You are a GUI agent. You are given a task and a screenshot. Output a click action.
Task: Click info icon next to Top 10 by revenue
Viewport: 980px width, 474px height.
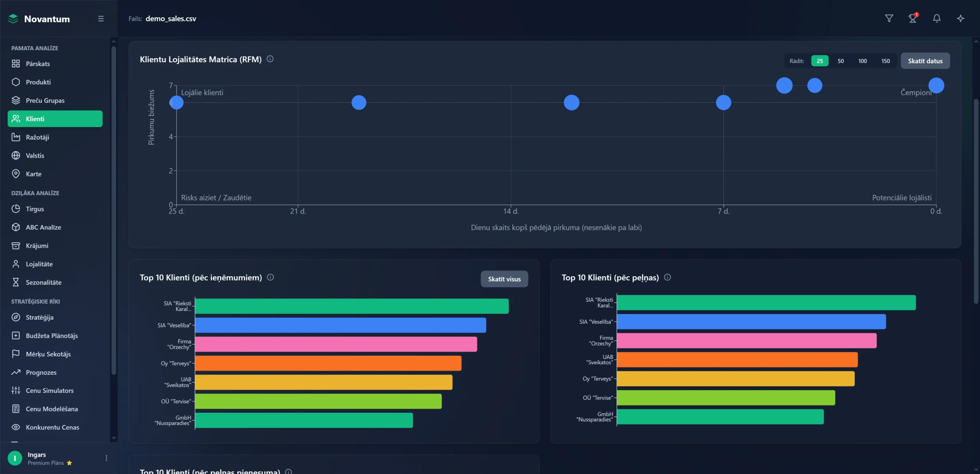[x=270, y=277]
